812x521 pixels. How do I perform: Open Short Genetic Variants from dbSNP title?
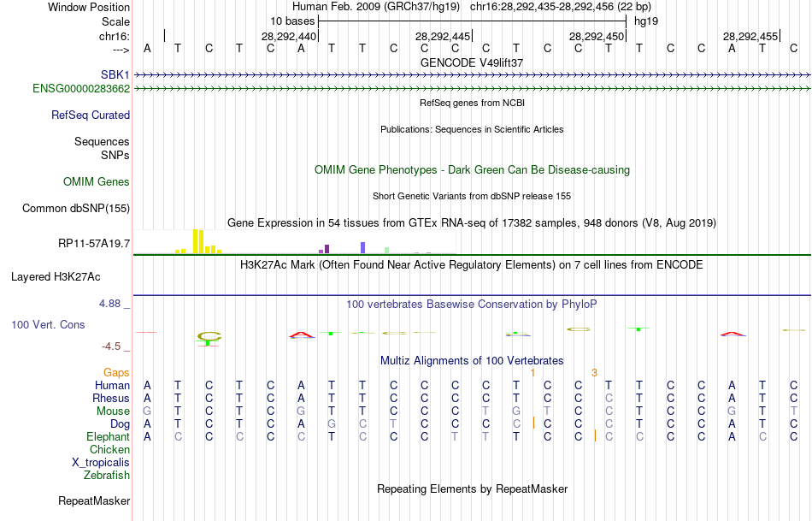click(x=472, y=196)
